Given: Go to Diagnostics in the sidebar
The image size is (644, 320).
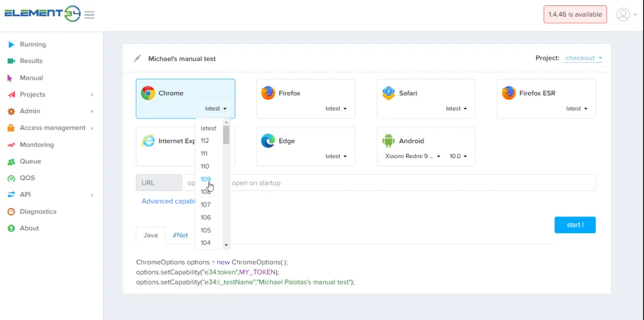Looking at the screenshot, I should [38, 212].
